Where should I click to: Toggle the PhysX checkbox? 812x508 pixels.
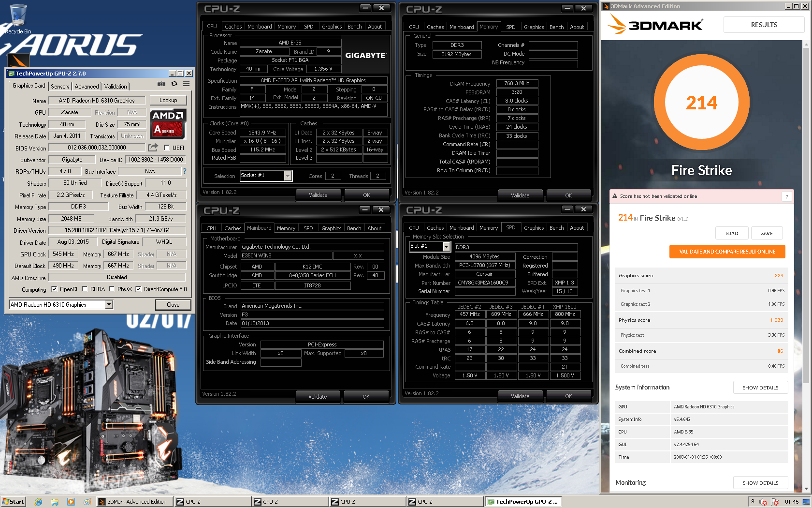click(112, 289)
